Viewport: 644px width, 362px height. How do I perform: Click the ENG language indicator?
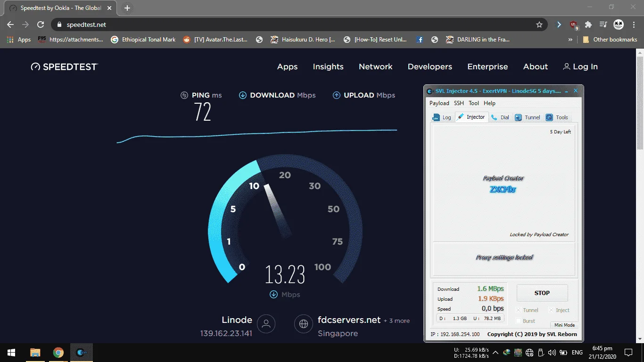(x=577, y=353)
